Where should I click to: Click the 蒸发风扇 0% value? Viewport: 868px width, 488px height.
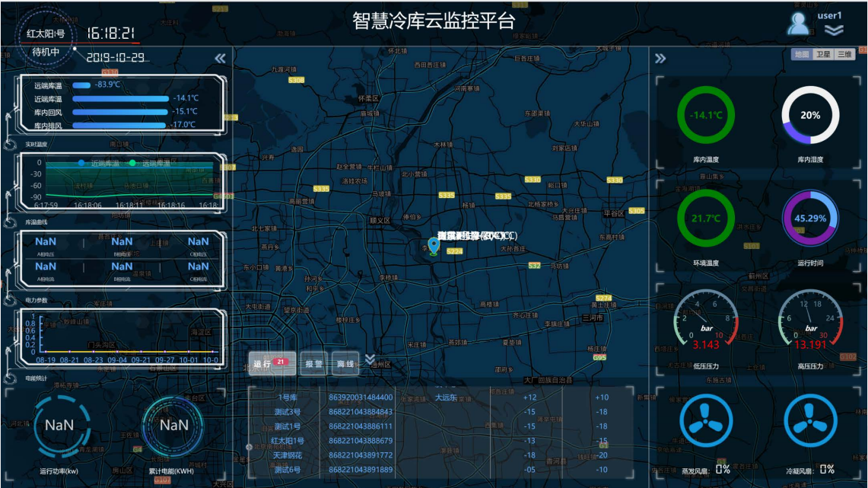click(723, 469)
